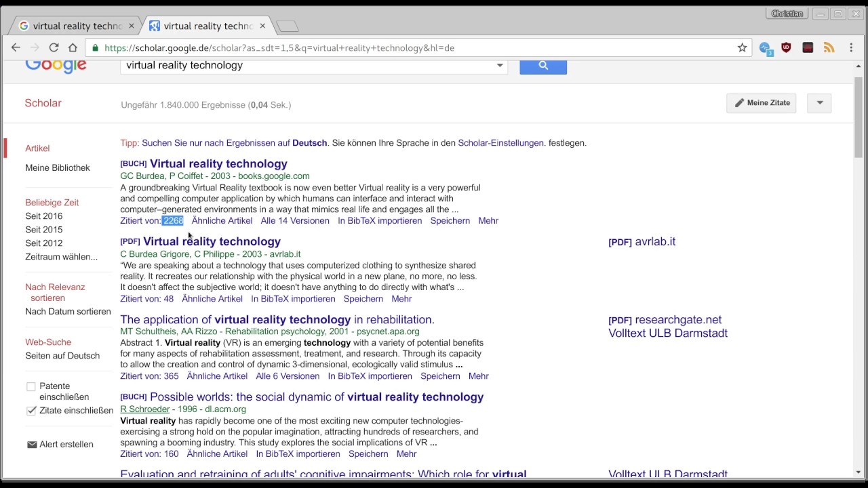Bookmark this page with the star icon

(x=742, y=47)
